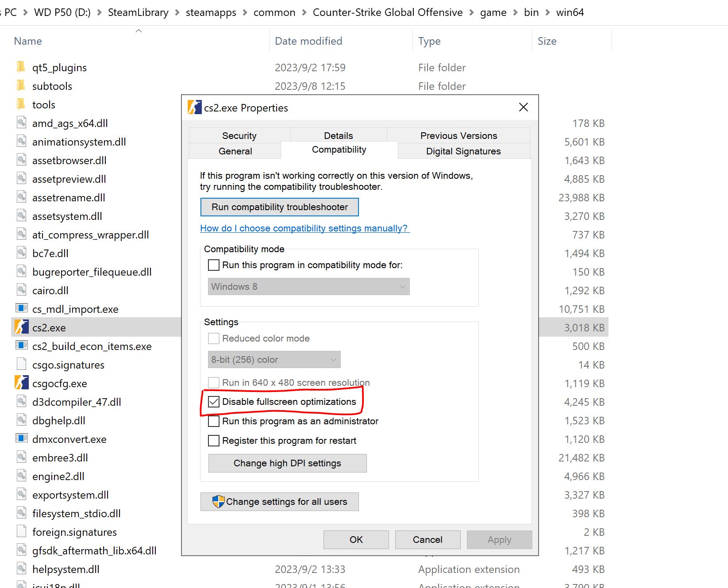Sort files by the Size column header
Image resolution: width=728 pixels, height=588 pixels.
coord(547,41)
